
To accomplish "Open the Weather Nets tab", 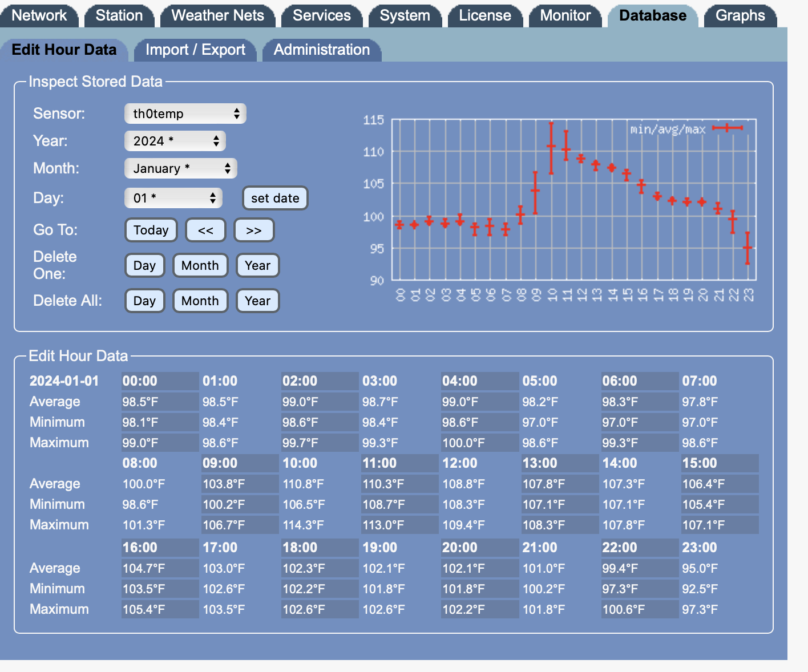I will (217, 15).
